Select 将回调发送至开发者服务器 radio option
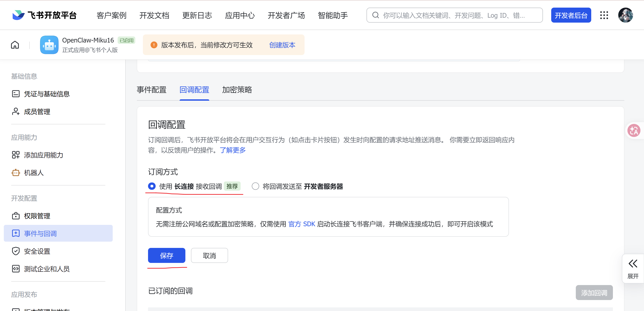The image size is (644, 311). [x=255, y=186]
